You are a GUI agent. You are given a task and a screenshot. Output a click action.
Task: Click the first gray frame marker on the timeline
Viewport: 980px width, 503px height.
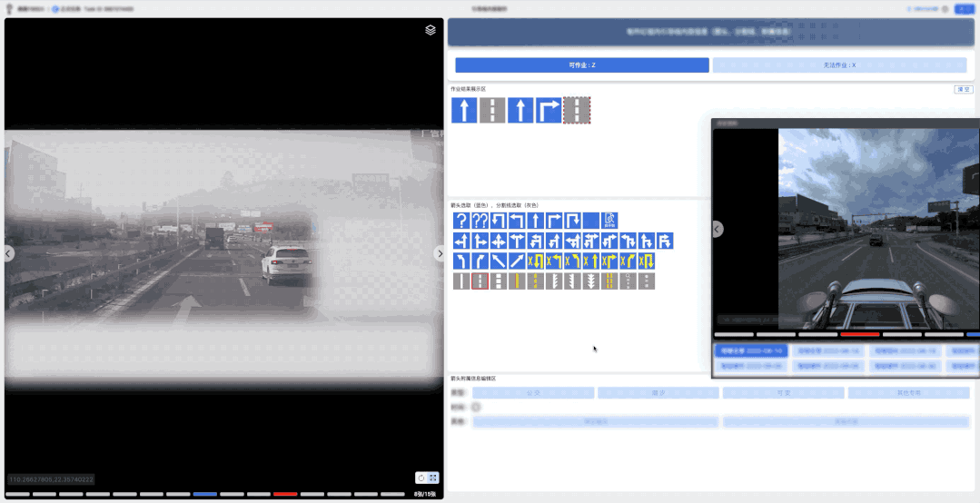coord(17,494)
